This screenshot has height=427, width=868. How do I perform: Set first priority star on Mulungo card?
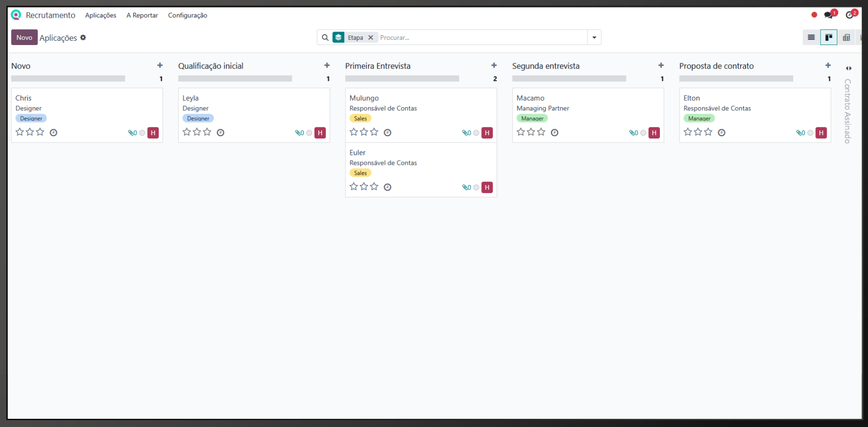click(x=354, y=132)
